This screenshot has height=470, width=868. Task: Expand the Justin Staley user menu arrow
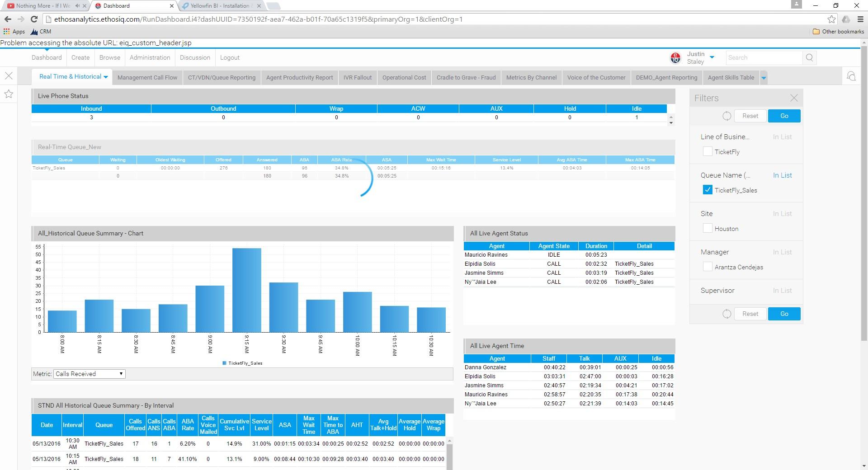712,57
